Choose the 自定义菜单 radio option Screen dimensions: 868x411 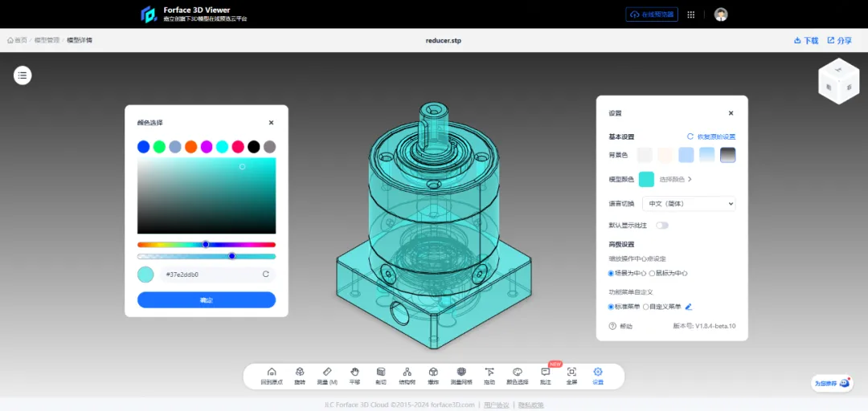coord(646,307)
